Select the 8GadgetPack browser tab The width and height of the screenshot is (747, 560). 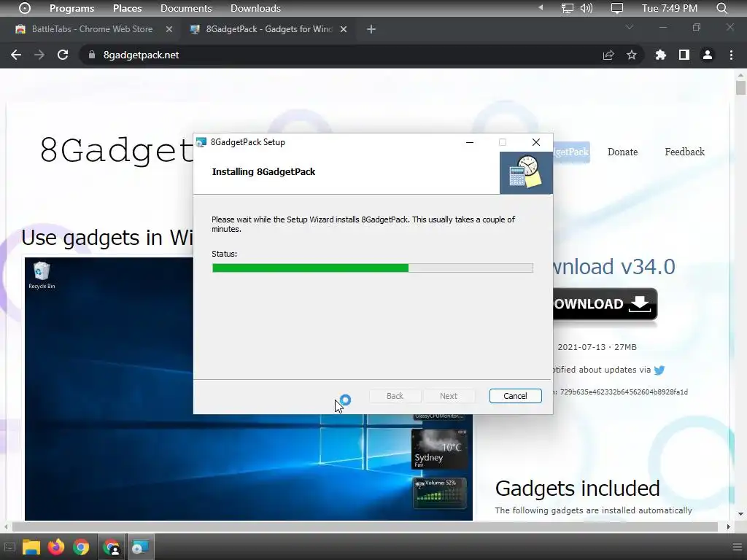pos(268,29)
